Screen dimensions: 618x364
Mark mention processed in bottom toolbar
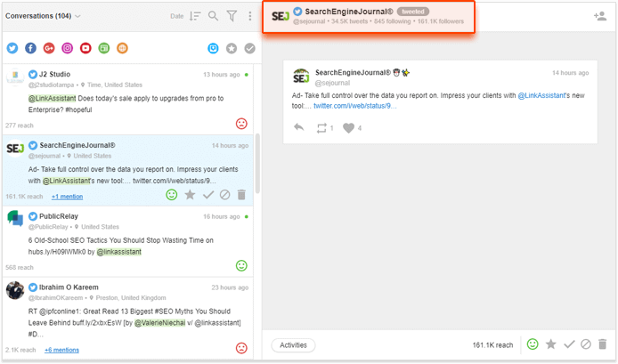point(569,344)
